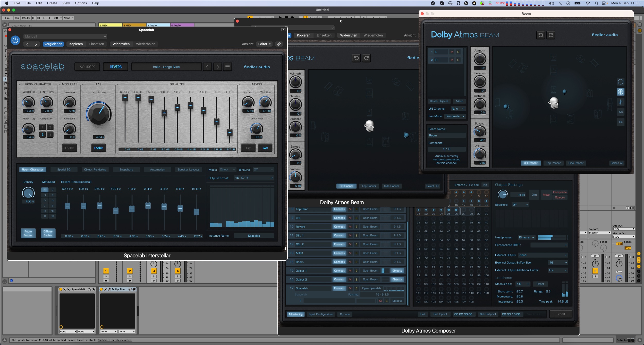Click Reset Objects in Room beam window
The image size is (644, 345).
click(439, 101)
